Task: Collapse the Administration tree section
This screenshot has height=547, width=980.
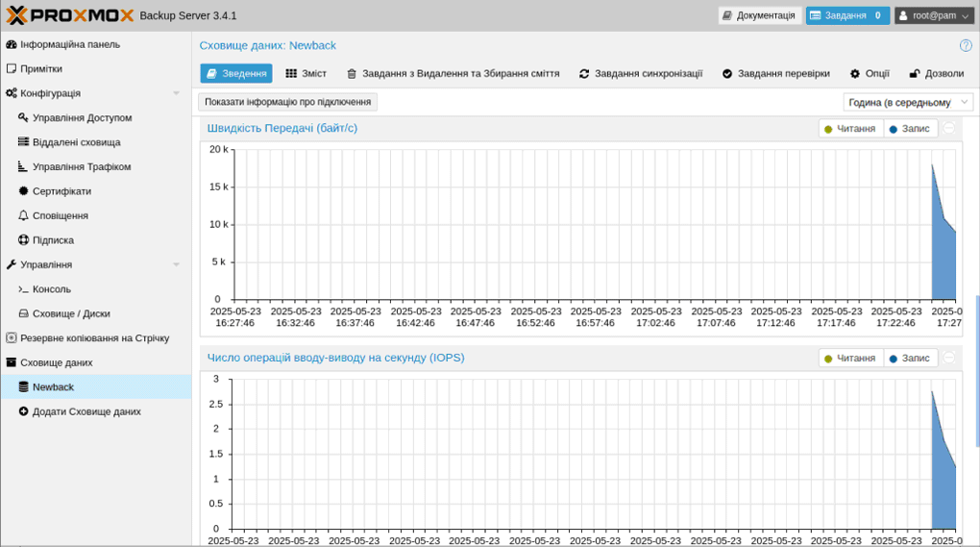Action: [x=176, y=264]
